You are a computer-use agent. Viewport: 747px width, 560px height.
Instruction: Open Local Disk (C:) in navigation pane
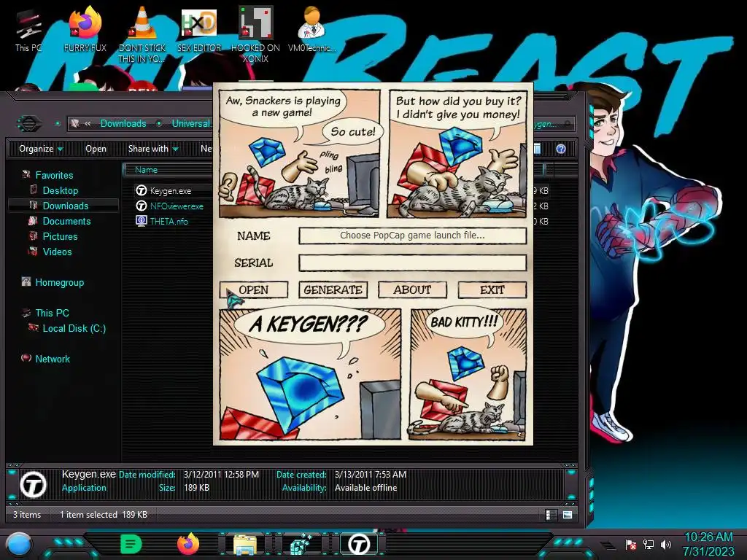coord(74,329)
